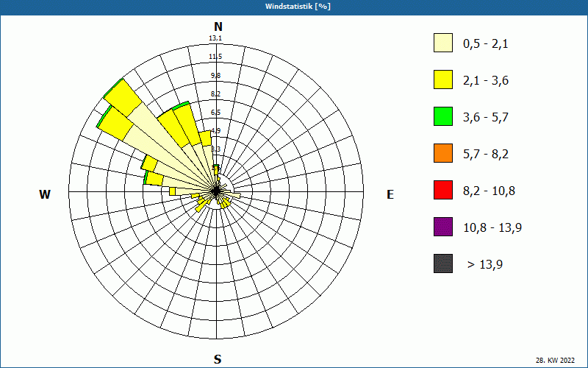Click the small yellow west wind rose bar

pos(173,191)
